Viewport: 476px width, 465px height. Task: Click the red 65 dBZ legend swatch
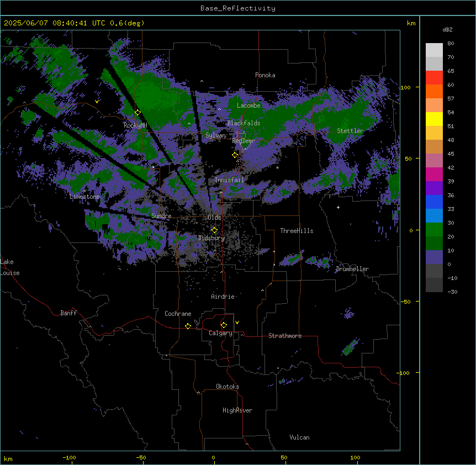[434, 78]
